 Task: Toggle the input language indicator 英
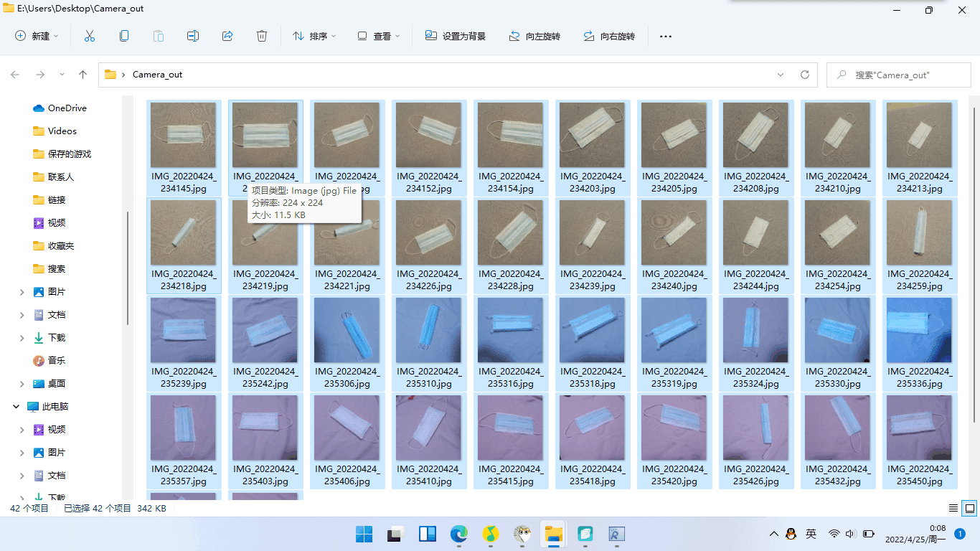coord(811,534)
